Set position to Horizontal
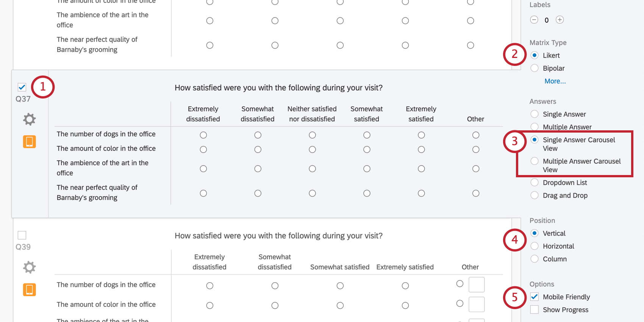Image resolution: width=644 pixels, height=322 pixels. point(535,246)
